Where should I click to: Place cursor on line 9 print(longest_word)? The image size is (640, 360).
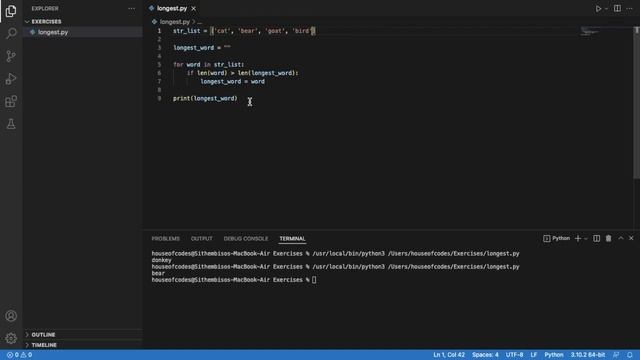205,98
